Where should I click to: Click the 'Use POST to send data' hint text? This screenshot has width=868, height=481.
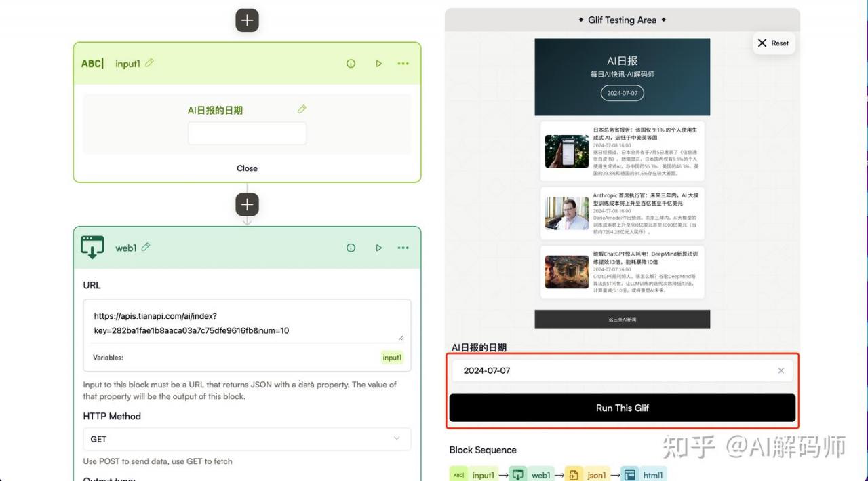[x=158, y=461]
